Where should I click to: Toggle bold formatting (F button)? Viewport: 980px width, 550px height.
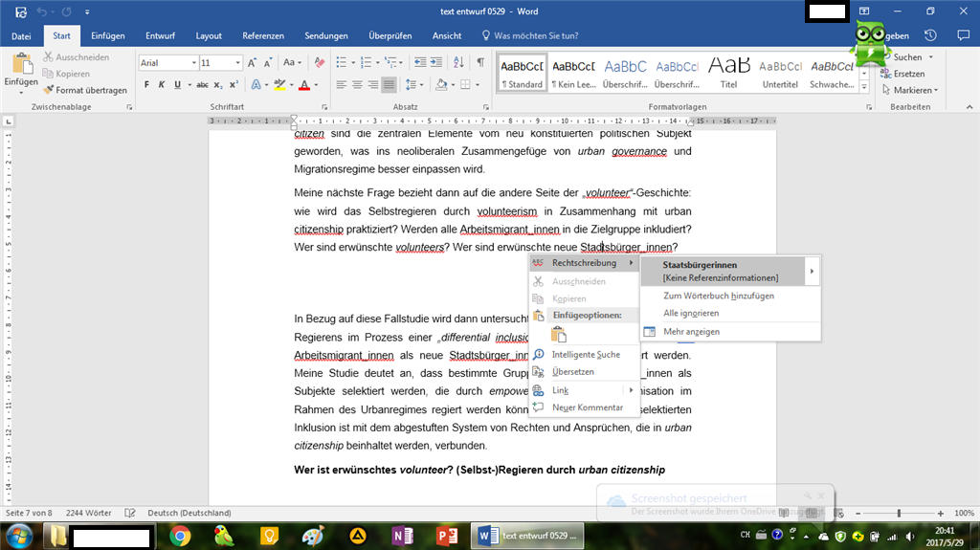point(146,85)
